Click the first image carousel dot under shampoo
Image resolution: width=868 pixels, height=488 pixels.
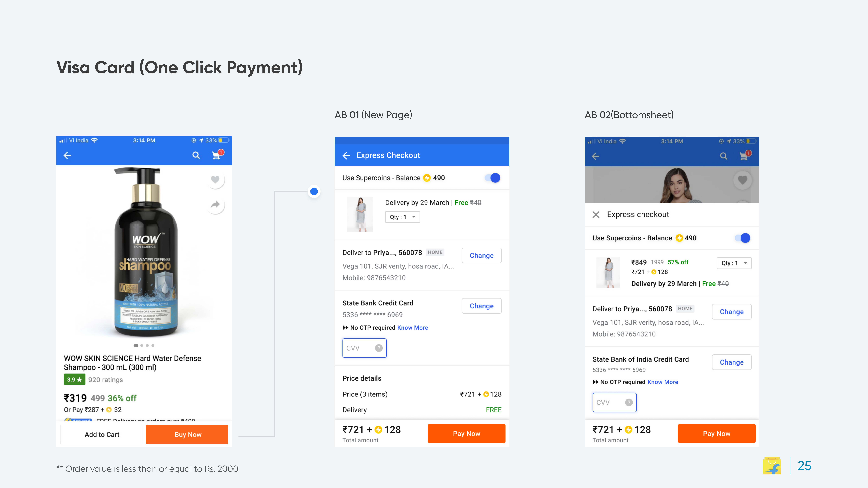point(136,346)
